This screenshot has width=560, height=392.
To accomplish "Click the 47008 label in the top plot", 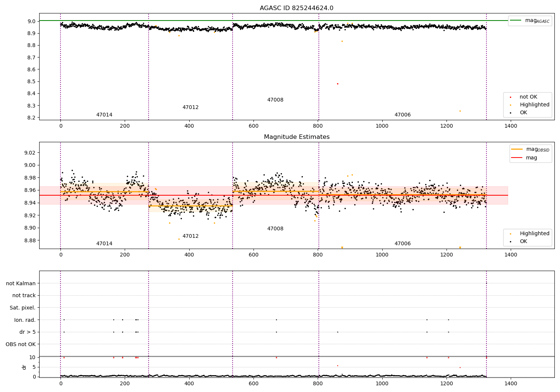I will pyautogui.click(x=275, y=100).
